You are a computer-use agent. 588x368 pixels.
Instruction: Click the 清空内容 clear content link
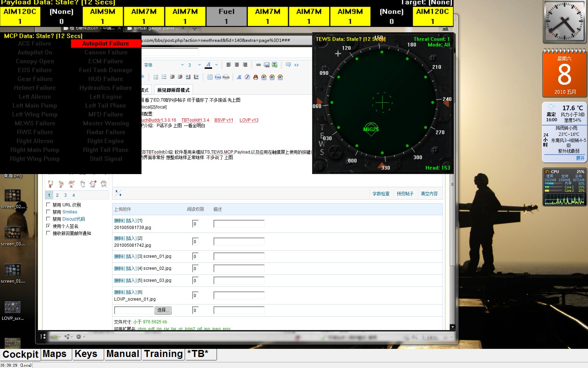(429, 194)
